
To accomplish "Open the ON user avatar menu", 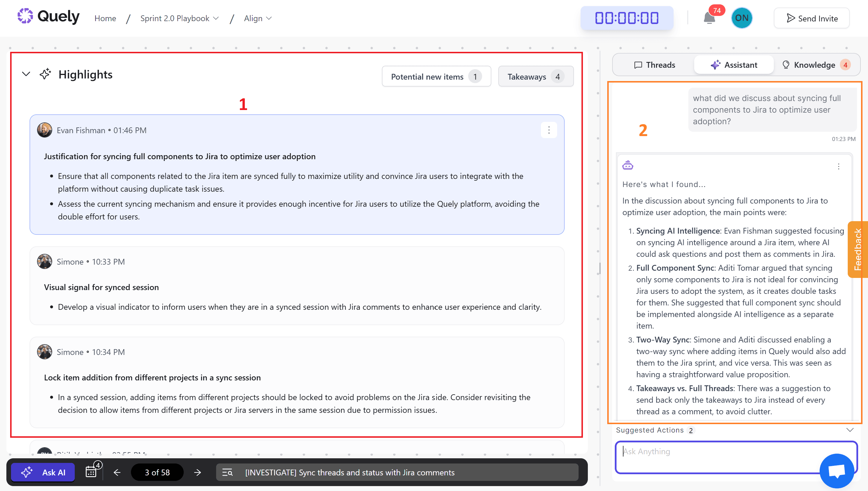I will pos(742,18).
